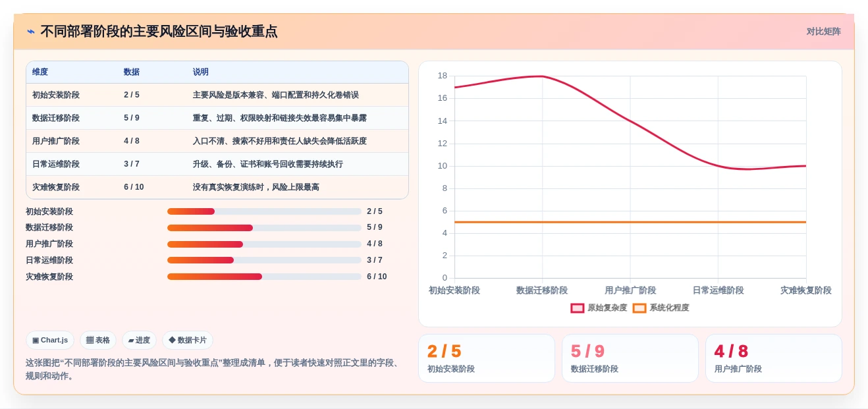Select 数据迁移阶段 cell in the table

click(56, 118)
